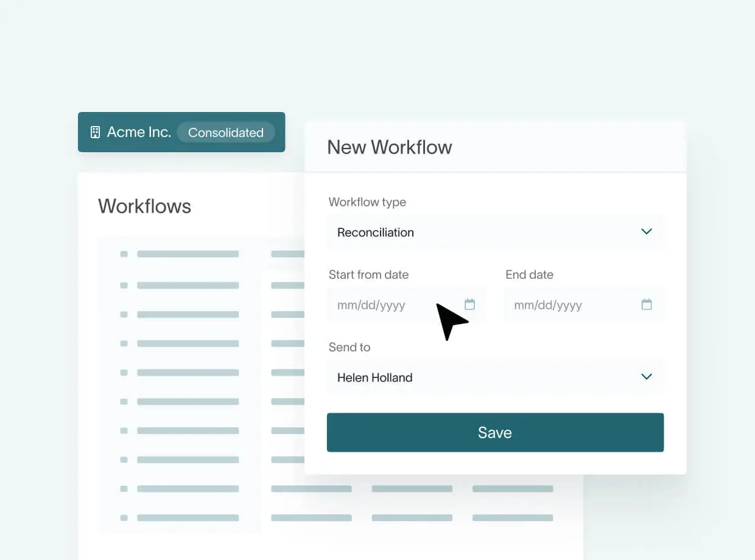The image size is (755, 560).
Task: Click the first gray progress bar in a workflow row
Action: coord(188,254)
